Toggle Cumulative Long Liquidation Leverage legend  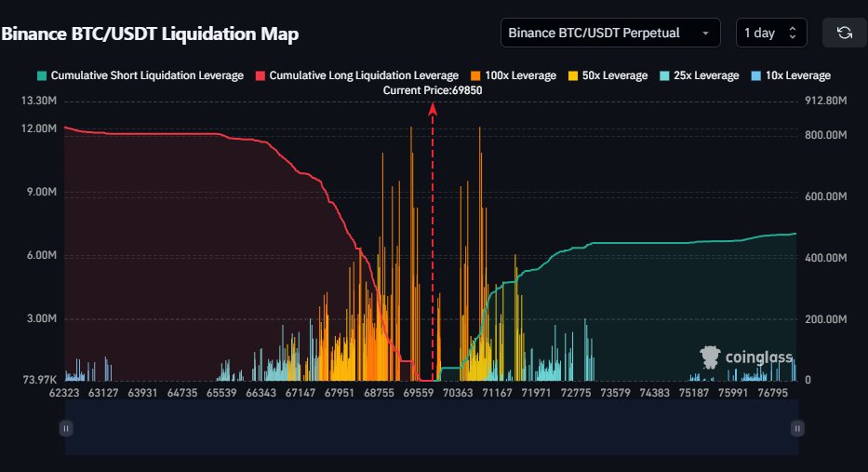357,76
